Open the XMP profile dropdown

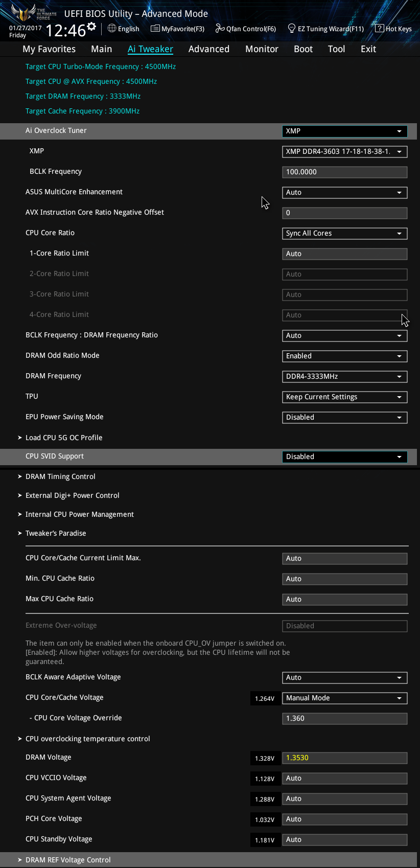click(x=345, y=151)
